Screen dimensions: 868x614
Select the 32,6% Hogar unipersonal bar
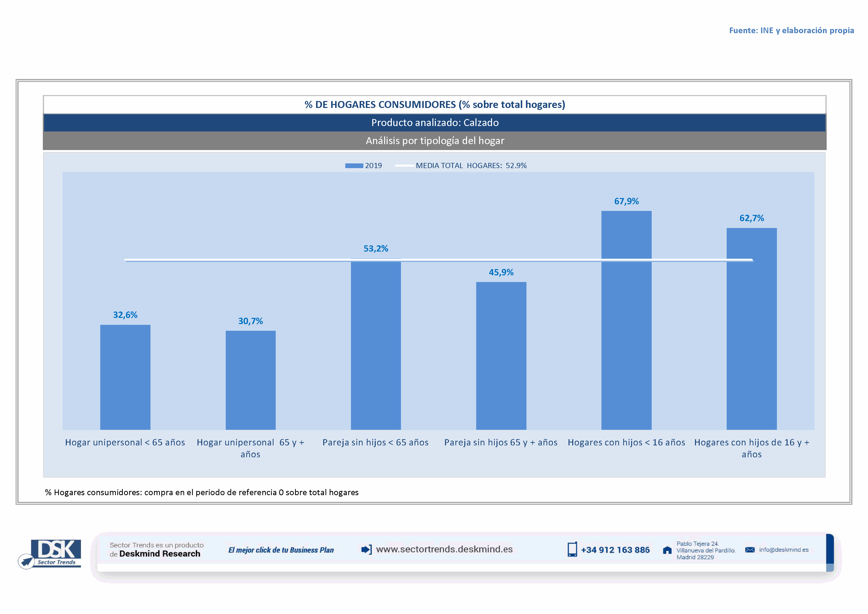click(x=125, y=377)
